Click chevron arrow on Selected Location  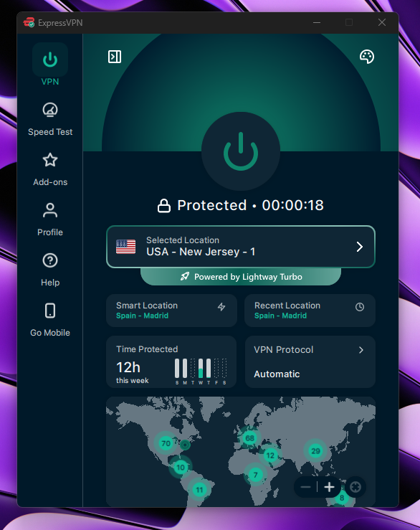pyautogui.click(x=360, y=247)
